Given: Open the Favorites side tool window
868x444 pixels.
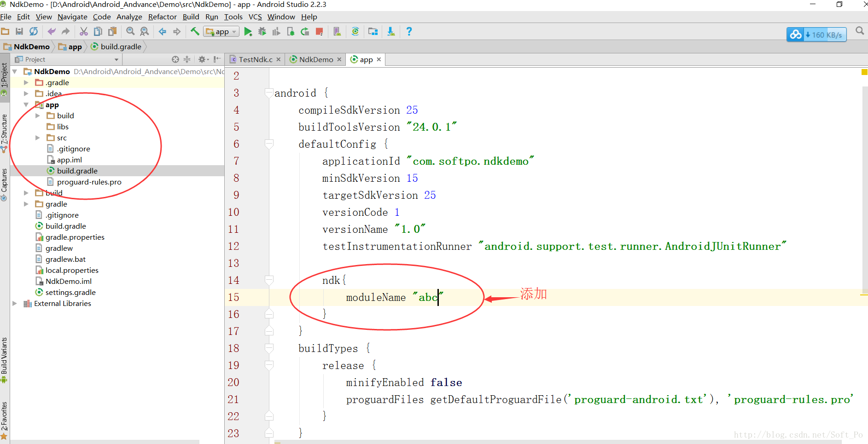Looking at the screenshot, I should pyautogui.click(x=4, y=420).
